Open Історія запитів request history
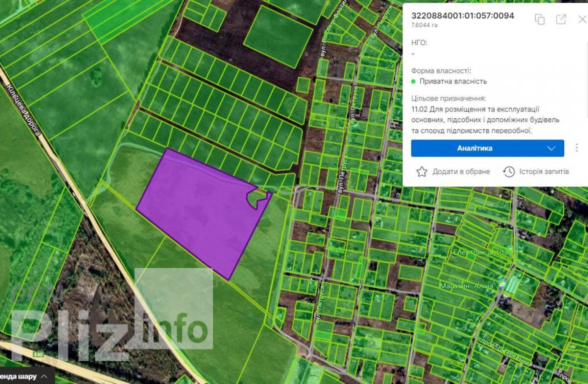The height and width of the screenshot is (384, 588). (536, 171)
